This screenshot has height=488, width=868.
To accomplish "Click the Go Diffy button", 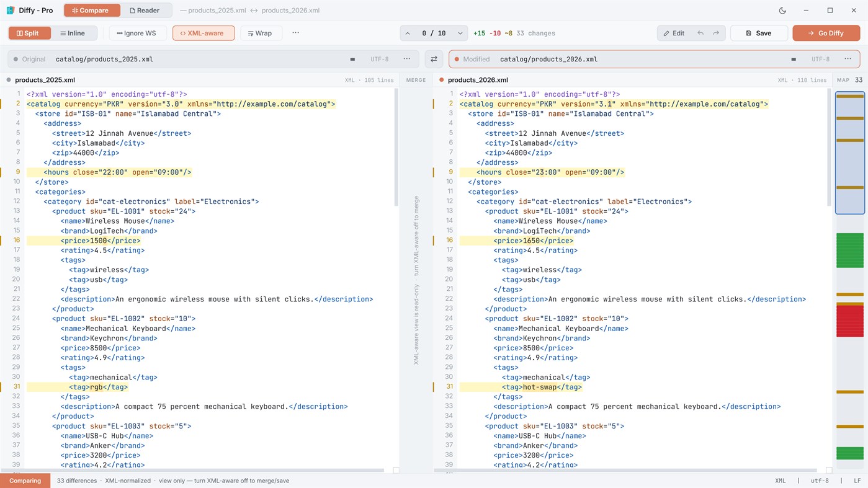I will coord(826,33).
